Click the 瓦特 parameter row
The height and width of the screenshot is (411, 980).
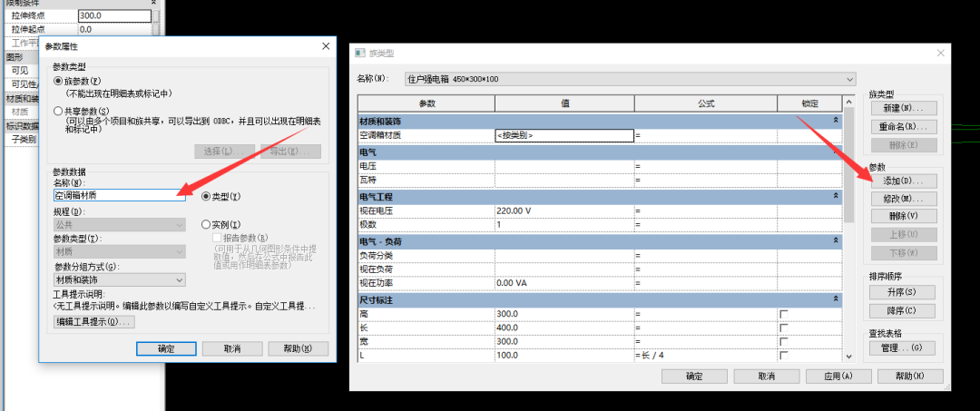pyautogui.click(x=600, y=180)
